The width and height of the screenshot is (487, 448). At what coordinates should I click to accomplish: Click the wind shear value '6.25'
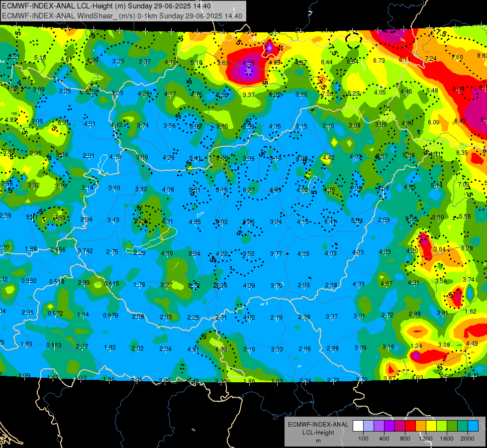(x=248, y=222)
